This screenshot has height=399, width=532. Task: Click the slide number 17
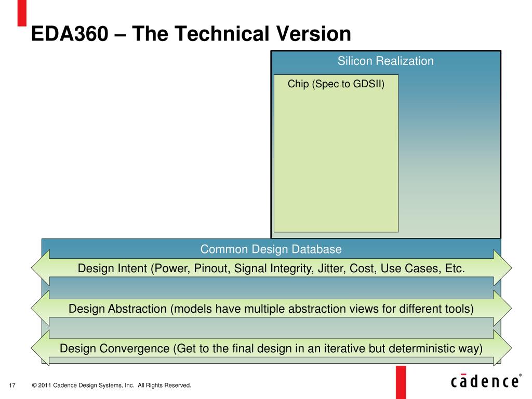(x=12, y=385)
